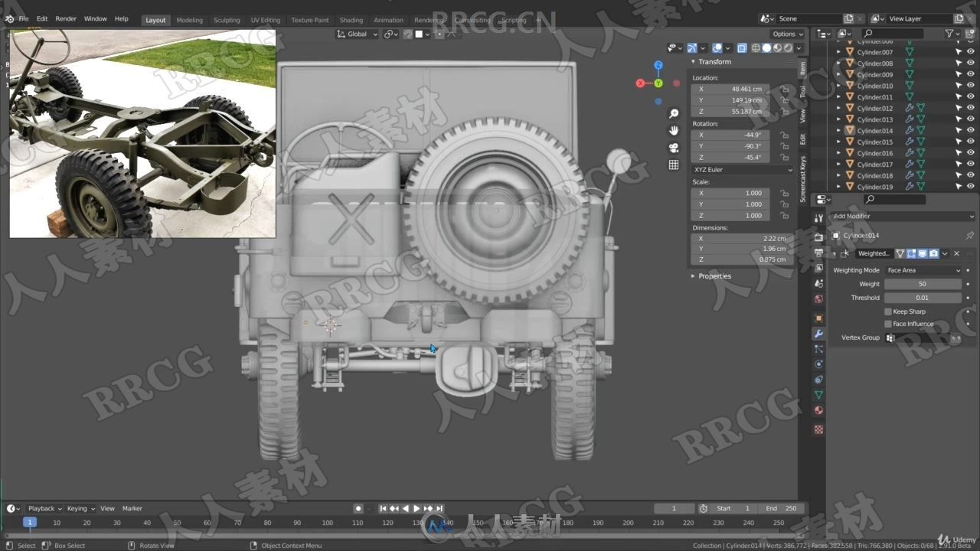Expand Cylinder.012 in outliner tree

(838, 109)
